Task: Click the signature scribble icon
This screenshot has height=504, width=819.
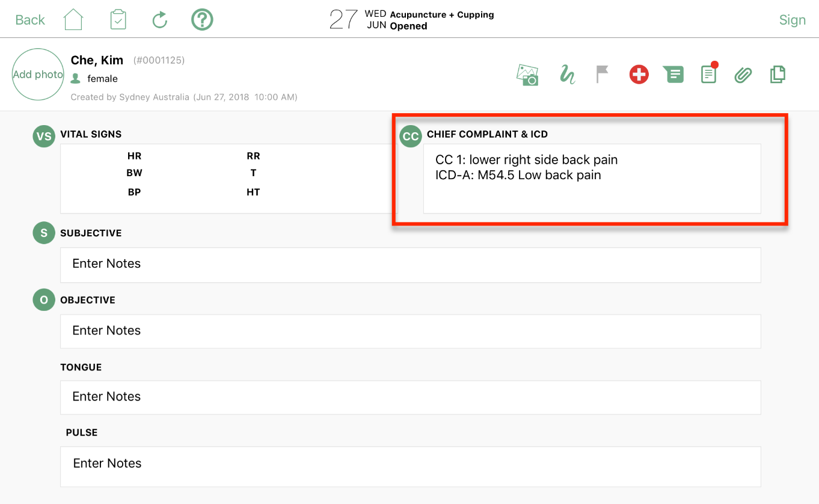Action: pyautogui.click(x=567, y=75)
